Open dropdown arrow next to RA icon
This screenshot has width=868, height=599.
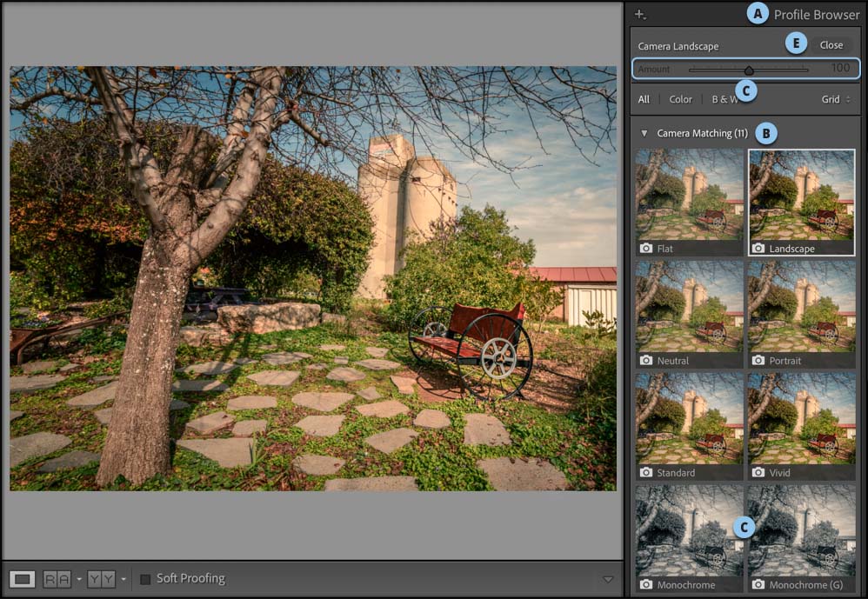pos(78,579)
